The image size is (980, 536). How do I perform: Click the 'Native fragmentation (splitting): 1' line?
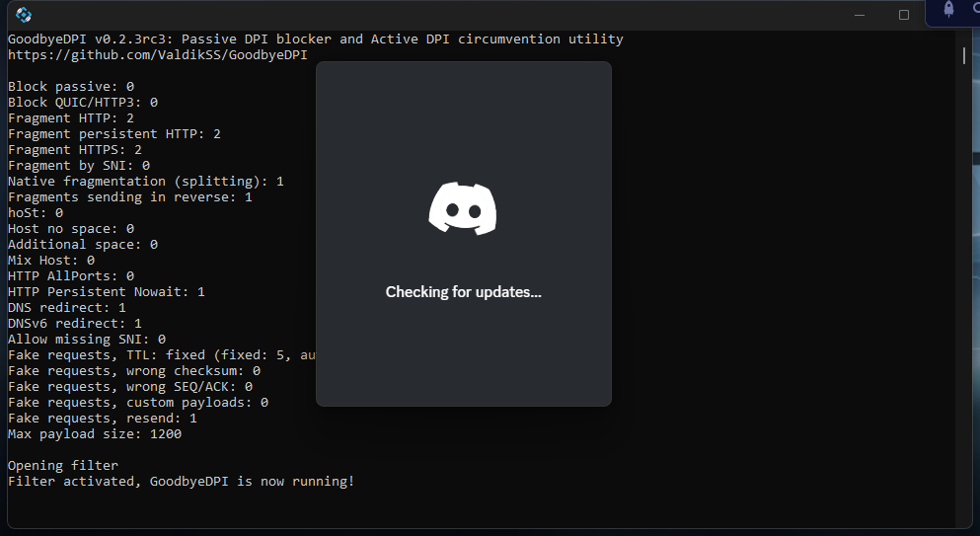point(146,182)
